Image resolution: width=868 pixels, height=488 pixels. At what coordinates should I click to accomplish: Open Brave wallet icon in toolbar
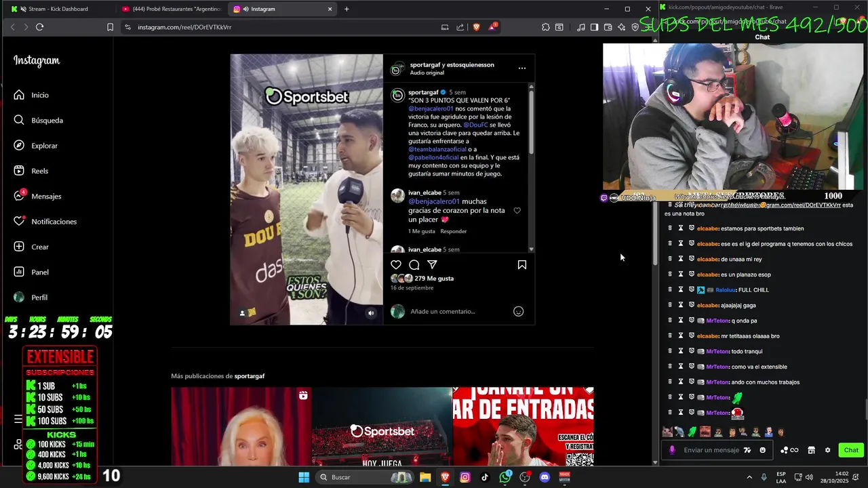608,27
